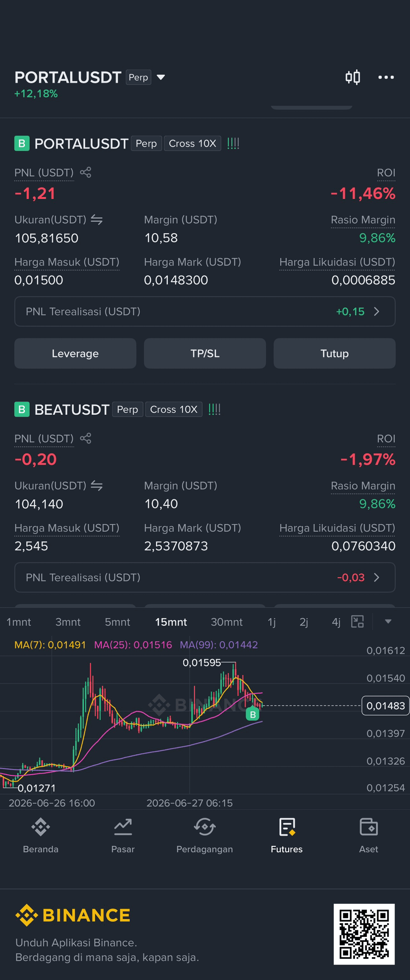Tap the PORTALUSDT Rasio Margin label
Image resolution: width=410 pixels, height=980 pixels.
pos(363,220)
